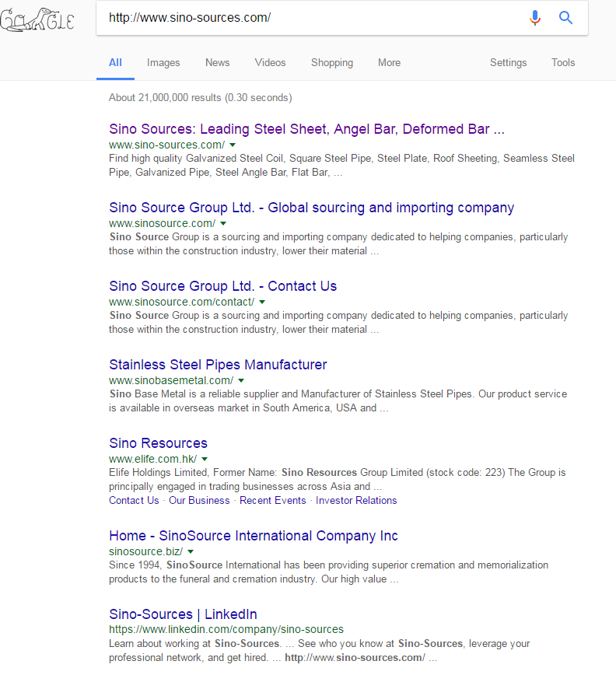Click the voice search microphone icon
The width and height of the screenshot is (616, 682).
(x=535, y=18)
